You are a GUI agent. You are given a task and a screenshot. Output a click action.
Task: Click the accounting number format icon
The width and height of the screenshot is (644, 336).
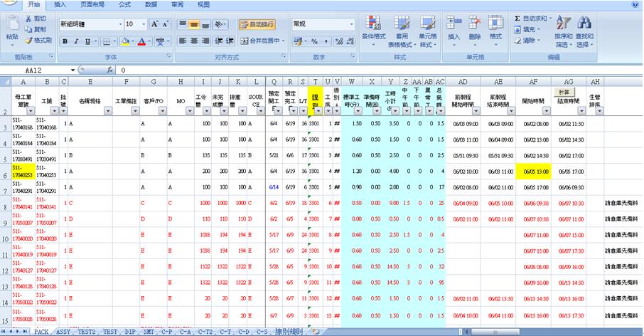298,41
